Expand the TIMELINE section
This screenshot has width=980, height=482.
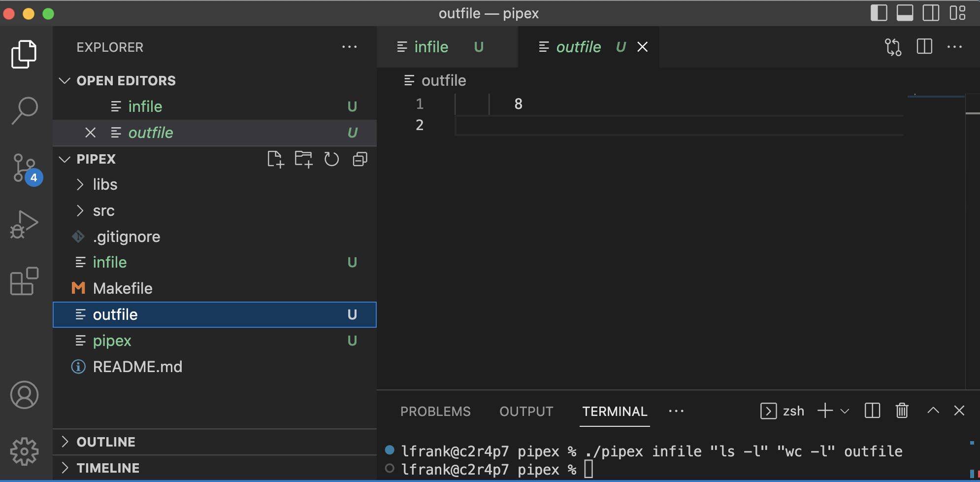click(215, 468)
